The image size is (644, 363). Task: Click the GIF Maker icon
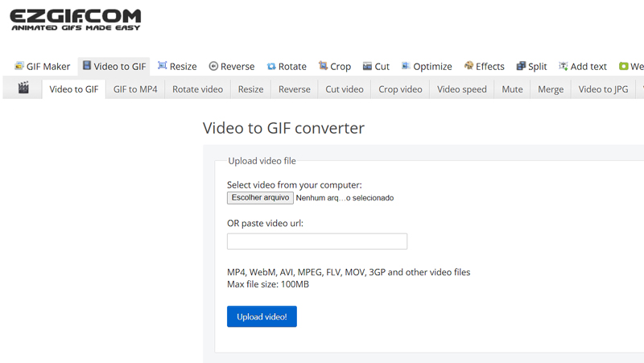click(x=19, y=66)
